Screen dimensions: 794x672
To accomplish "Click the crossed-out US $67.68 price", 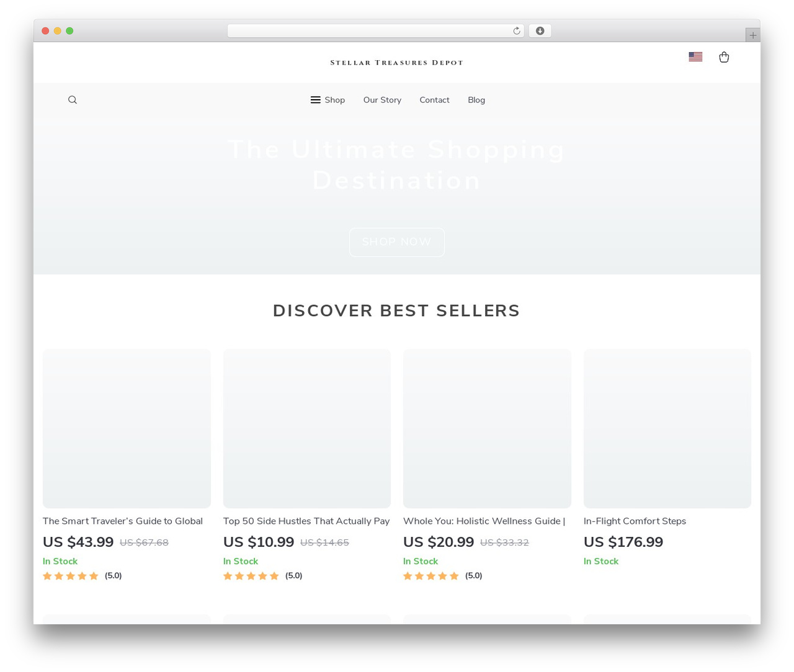I will [x=144, y=542].
